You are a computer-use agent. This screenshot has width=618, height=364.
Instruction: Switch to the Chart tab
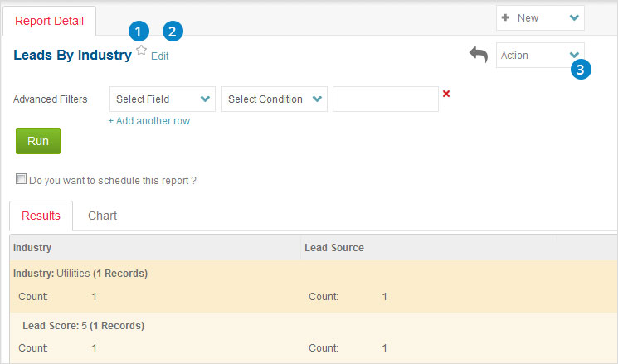pyautogui.click(x=102, y=216)
